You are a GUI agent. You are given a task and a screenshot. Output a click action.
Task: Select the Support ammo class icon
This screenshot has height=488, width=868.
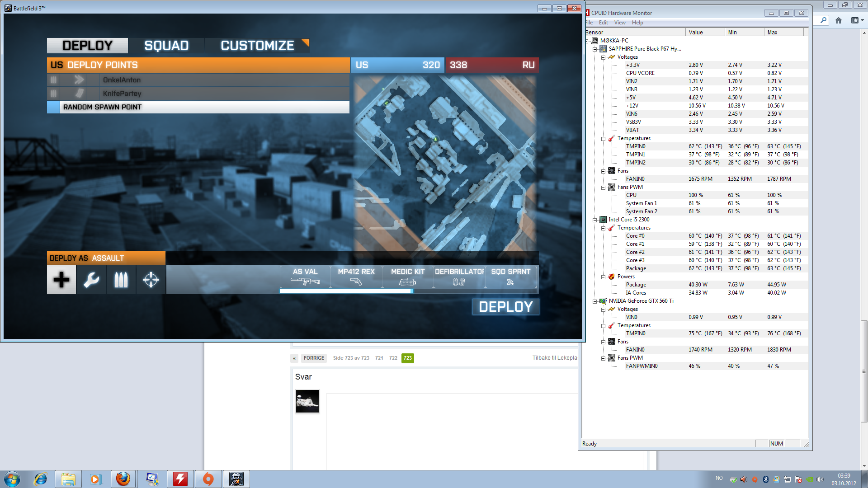pos(121,280)
